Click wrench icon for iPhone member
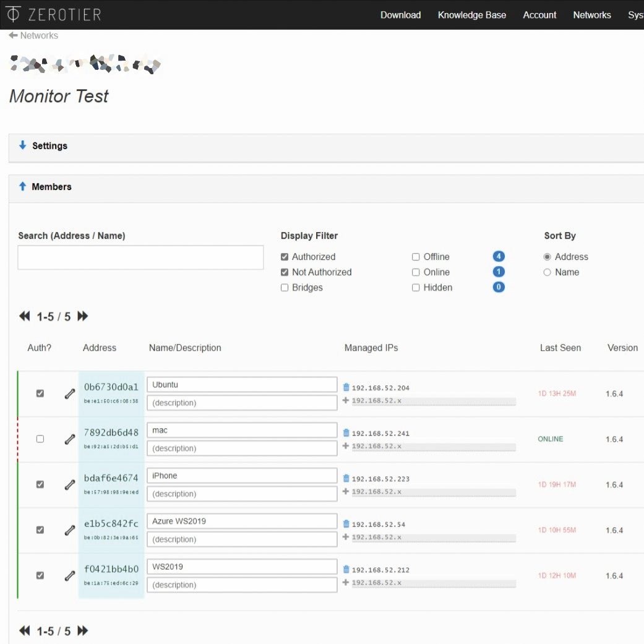 click(x=70, y=484)
